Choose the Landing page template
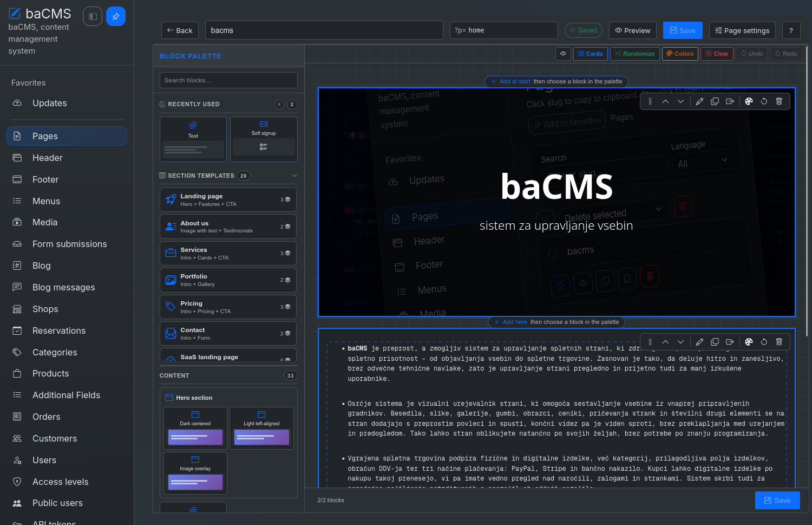 (x=228, y=200)
